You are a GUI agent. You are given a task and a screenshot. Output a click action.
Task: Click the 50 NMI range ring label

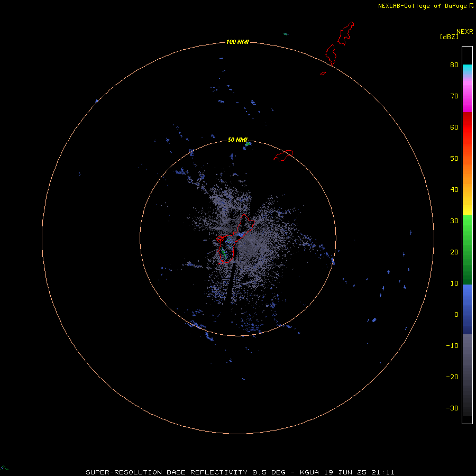pyautogui.click(x=237, y=140)
